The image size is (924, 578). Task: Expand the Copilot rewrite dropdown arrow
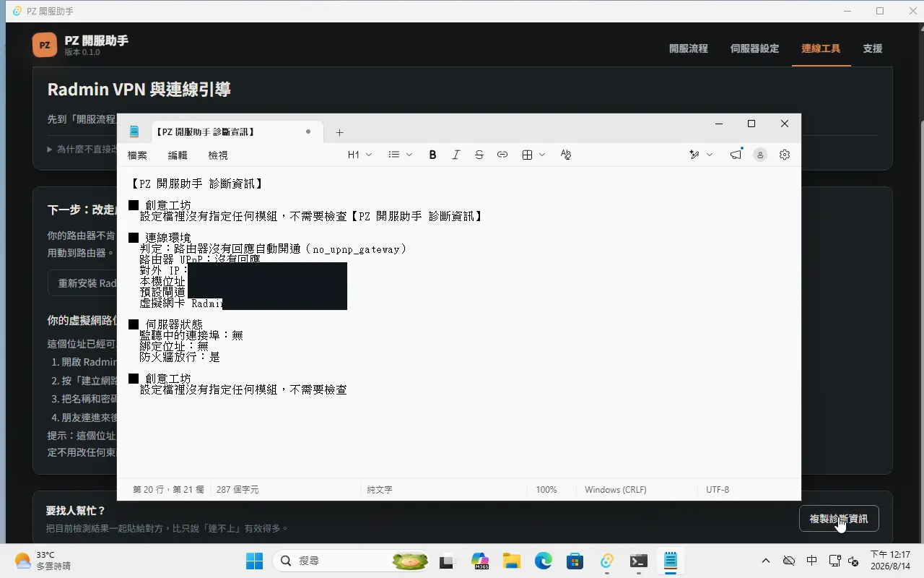click(710, 155)
